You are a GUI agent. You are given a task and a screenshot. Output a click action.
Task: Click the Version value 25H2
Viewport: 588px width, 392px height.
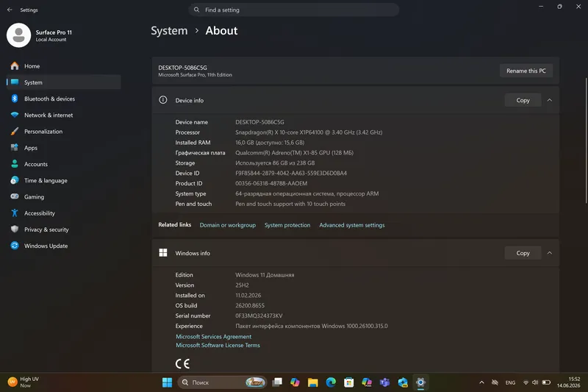(242, 285)
